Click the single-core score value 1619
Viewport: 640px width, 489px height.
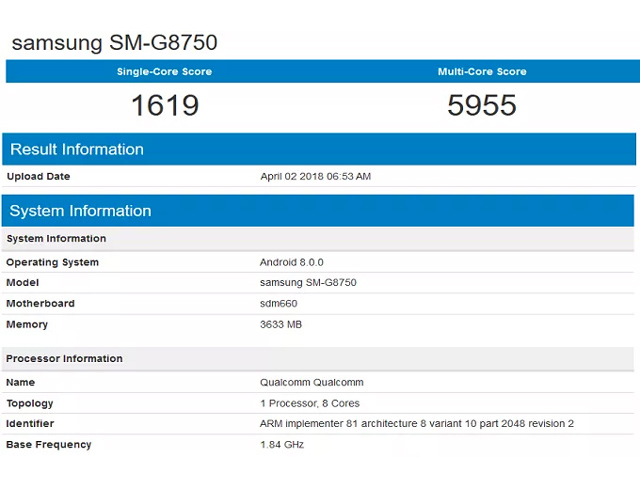pyautogui.click(x=165, y=105)
